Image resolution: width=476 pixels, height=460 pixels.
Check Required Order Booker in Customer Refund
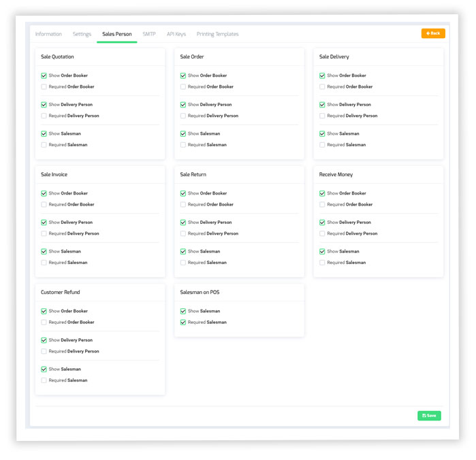(x=44, y=323)
